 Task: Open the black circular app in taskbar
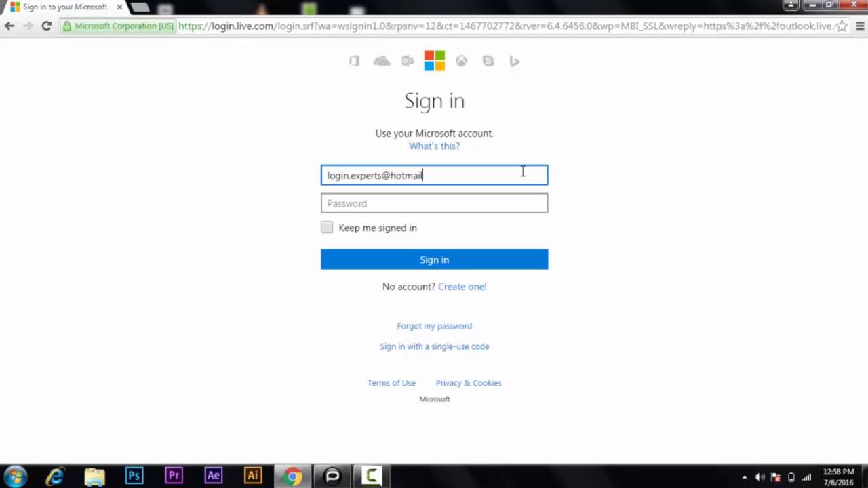332,476
